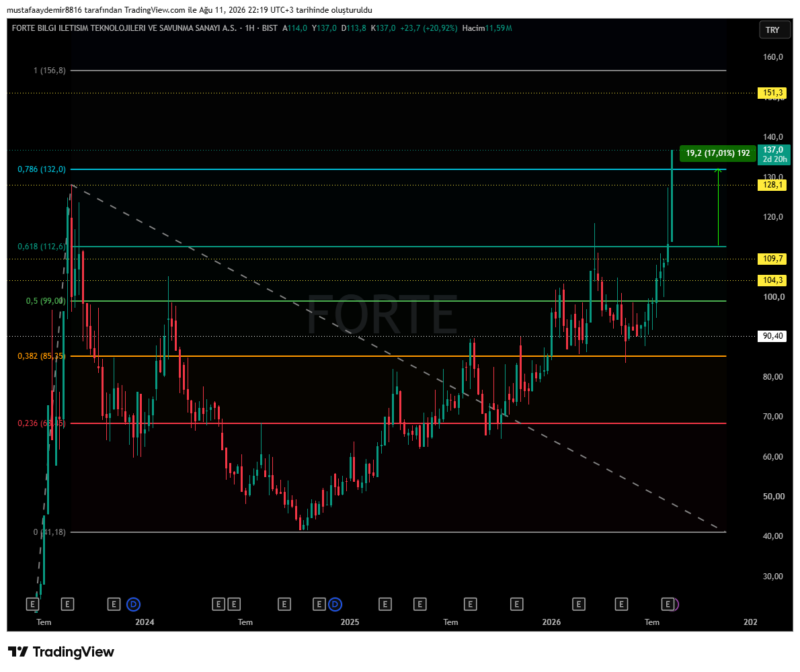The height and width of the screenshot is (672, 800).
Task: Click the symbol name FORTE BILGI ILETISIM
Action: click(124, 28)
